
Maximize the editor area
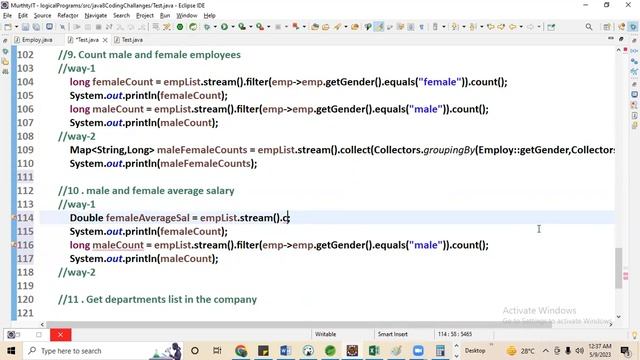click(x=621, y=39)
